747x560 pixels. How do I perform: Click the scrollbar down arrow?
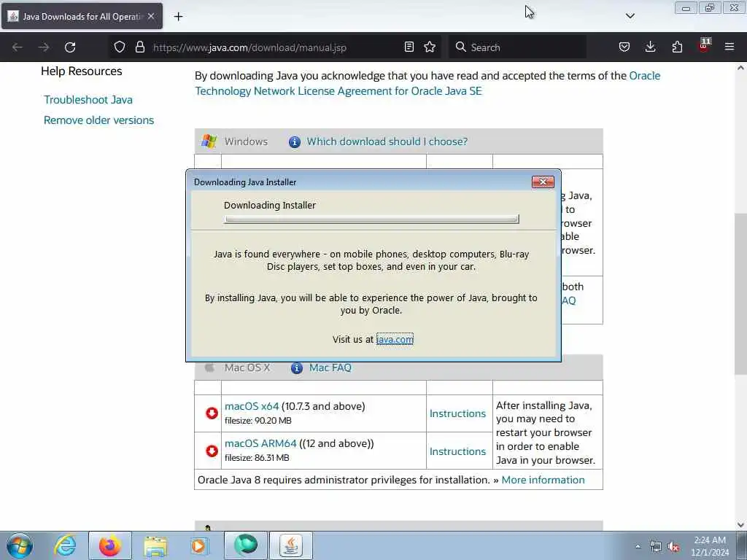tap(740, 525)
